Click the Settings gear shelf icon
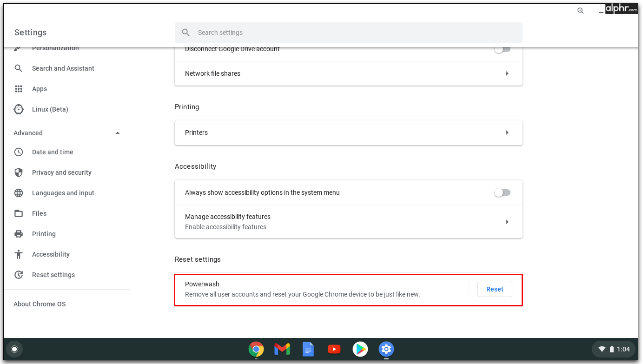 point(386,349)
